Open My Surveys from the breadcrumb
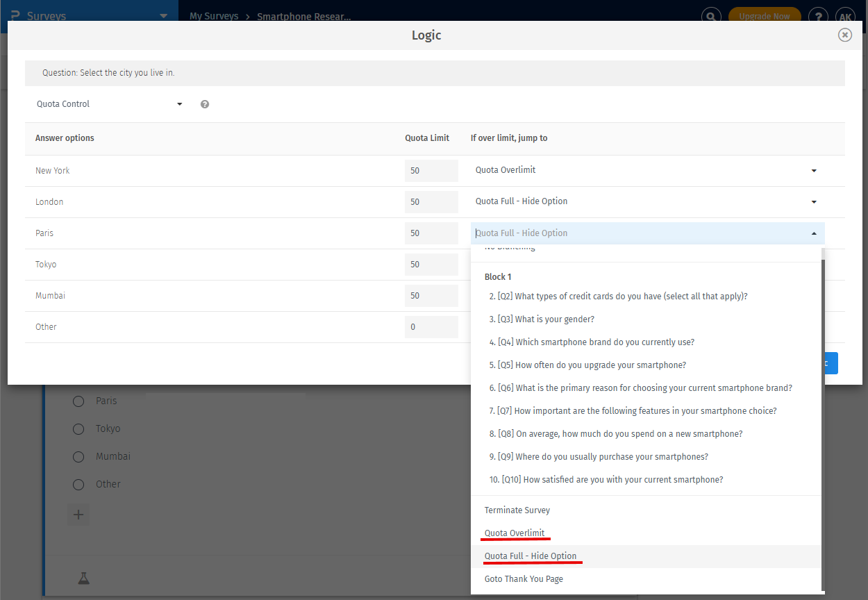Viewport: 868px width, 600px height. coord(214,16)
